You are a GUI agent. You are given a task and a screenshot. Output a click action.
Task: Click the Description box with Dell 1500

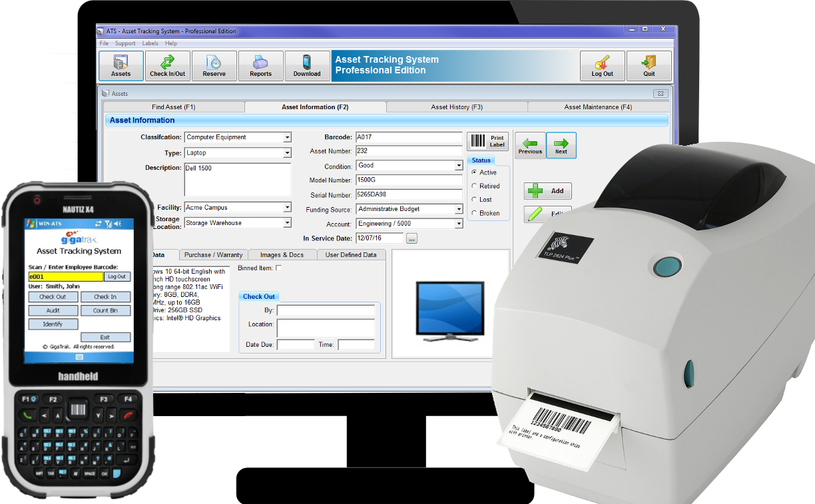click(x=238, y=179)
